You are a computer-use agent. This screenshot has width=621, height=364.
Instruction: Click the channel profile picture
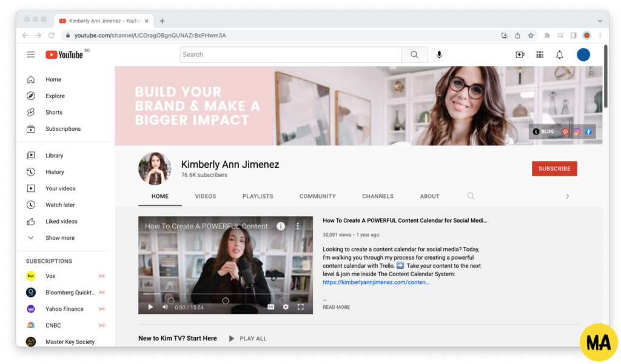pyautogui.click(x=155, y=168)
